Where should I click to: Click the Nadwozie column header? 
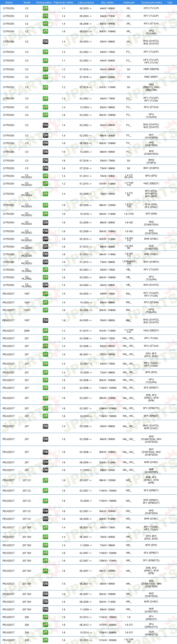(x=129, y=2)
